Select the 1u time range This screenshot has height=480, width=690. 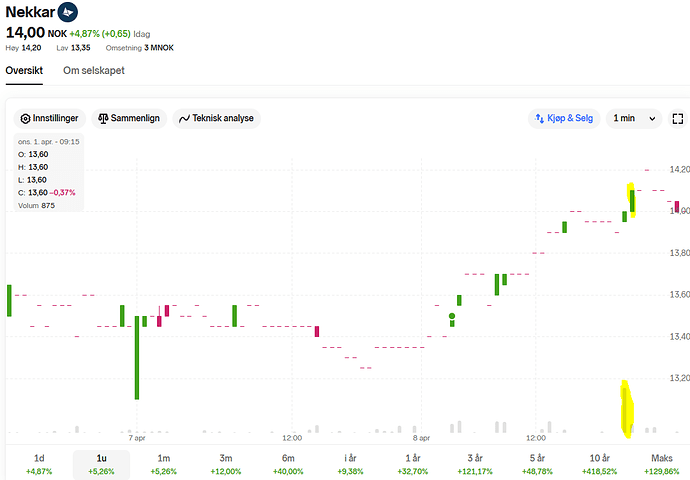tap(101, 464)
